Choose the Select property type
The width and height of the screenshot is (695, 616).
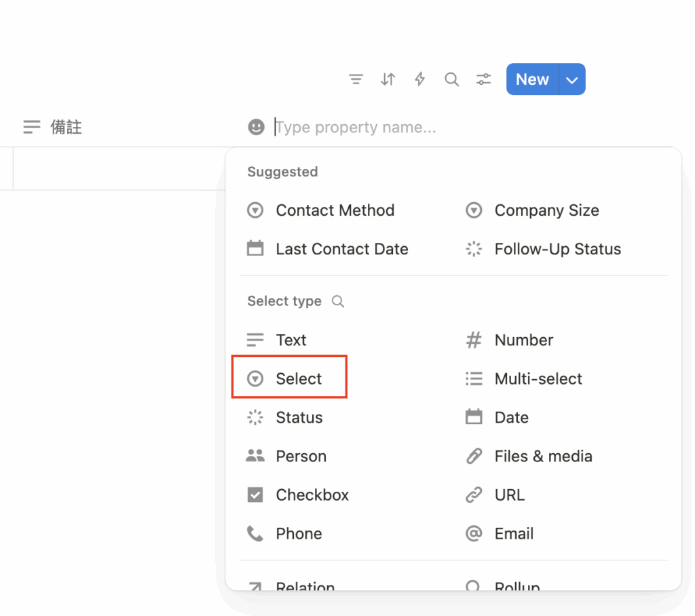[289, 379]
